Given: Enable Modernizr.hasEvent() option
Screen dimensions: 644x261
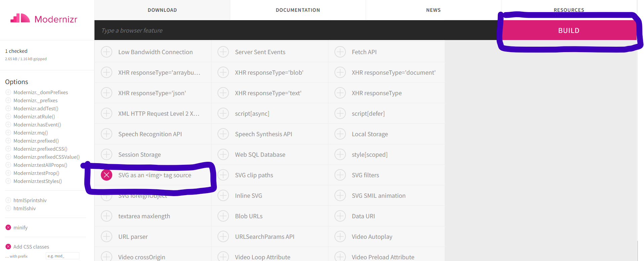Looking at the screenshot, I should pos(8,124).
